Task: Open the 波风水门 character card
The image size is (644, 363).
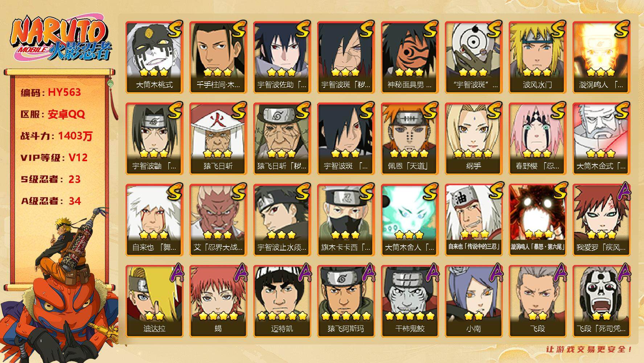Action: coord(537,57)
